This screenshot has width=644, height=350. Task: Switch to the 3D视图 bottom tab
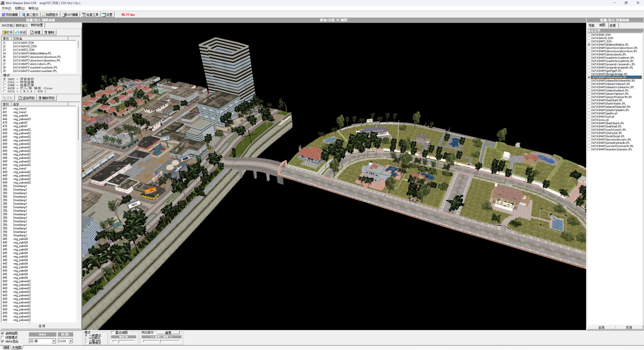pyautogui.click(x=17, y=347)
